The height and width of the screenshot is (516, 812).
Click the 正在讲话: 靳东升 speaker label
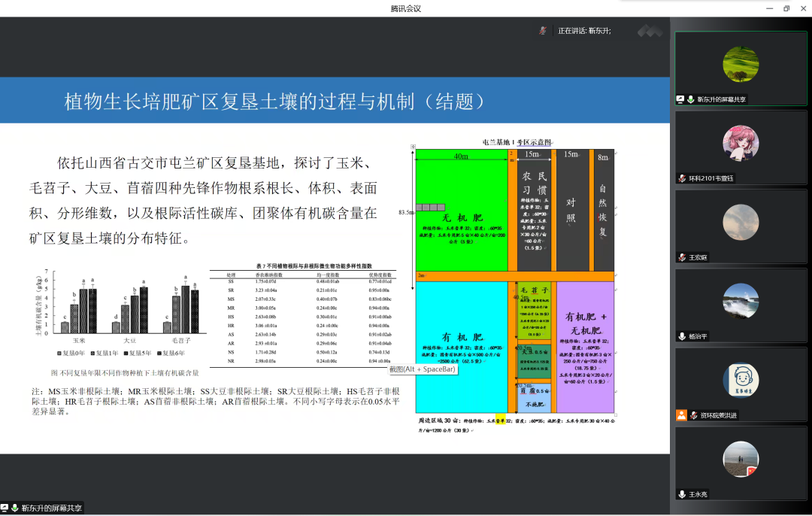(x=584, y=31)
